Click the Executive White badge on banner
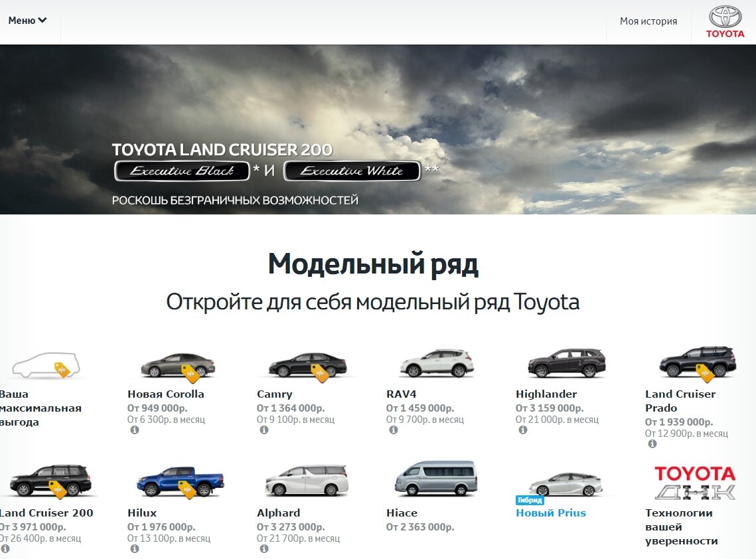756x559 pixels. coord(352,171)
